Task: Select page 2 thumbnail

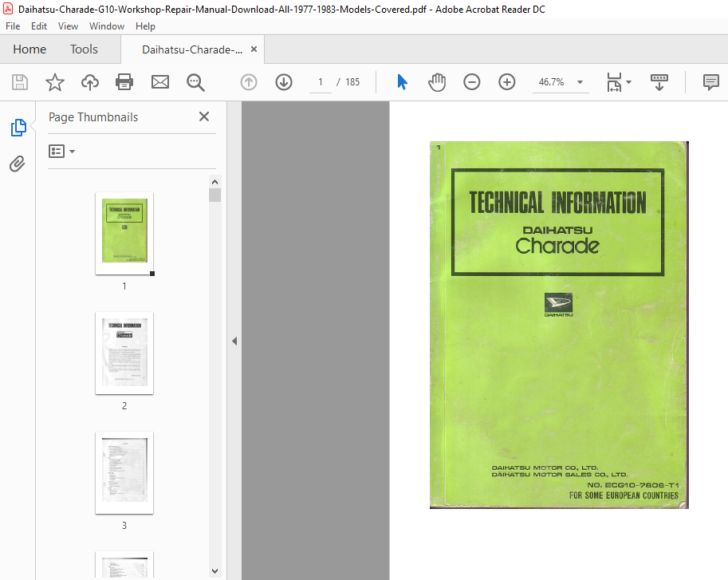Action: pyautogui.click(x=124, y=353)
